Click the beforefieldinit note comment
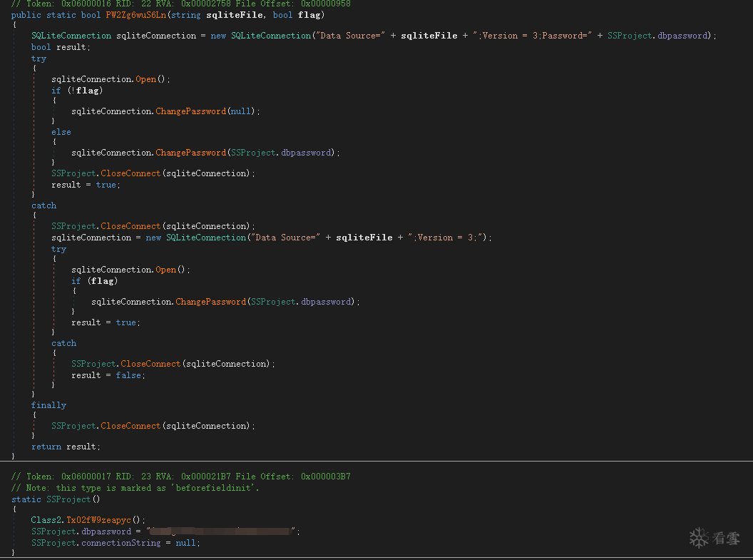 (x=135, y=488)
